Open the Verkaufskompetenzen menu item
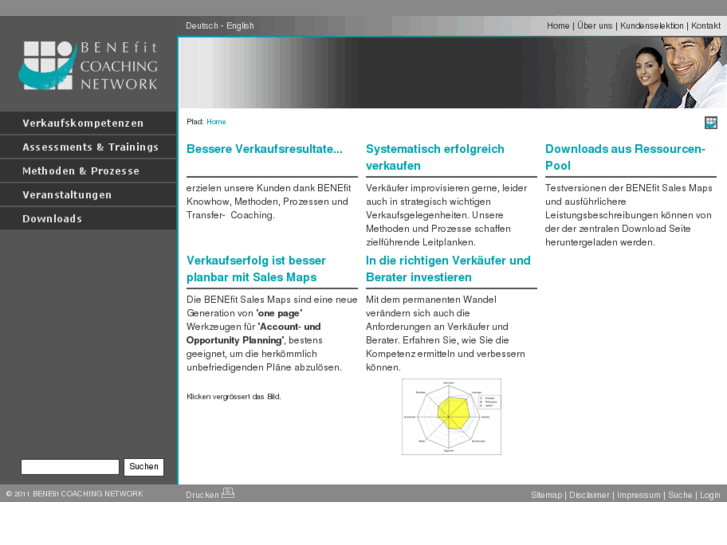Viewport: 727px width, 545px height. 88,123
